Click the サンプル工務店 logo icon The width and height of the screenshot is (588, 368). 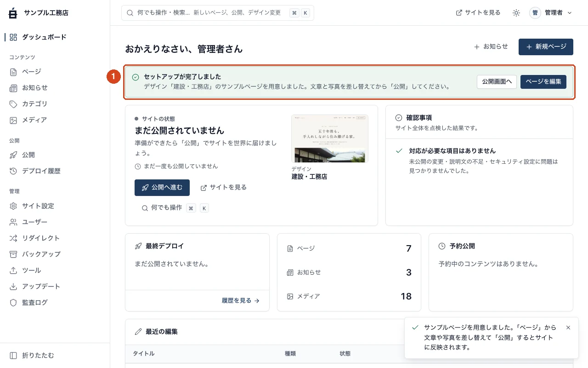(13, 13)
